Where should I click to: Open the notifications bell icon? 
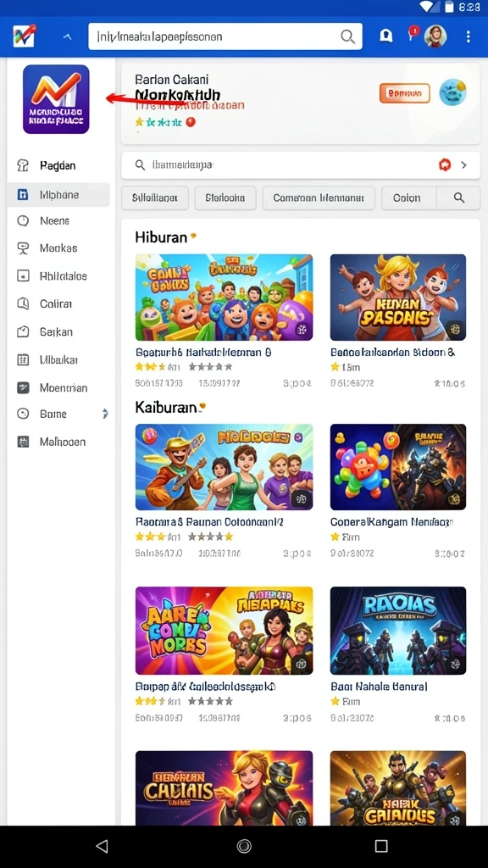[x=385, y=36]
